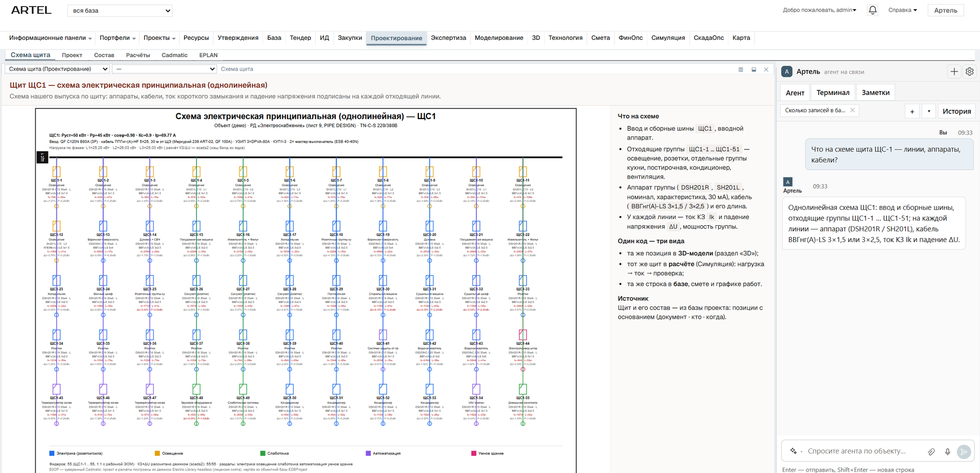980x473 pixels.
Task: Click the Артель agent avatar in header
Action: 787,72
